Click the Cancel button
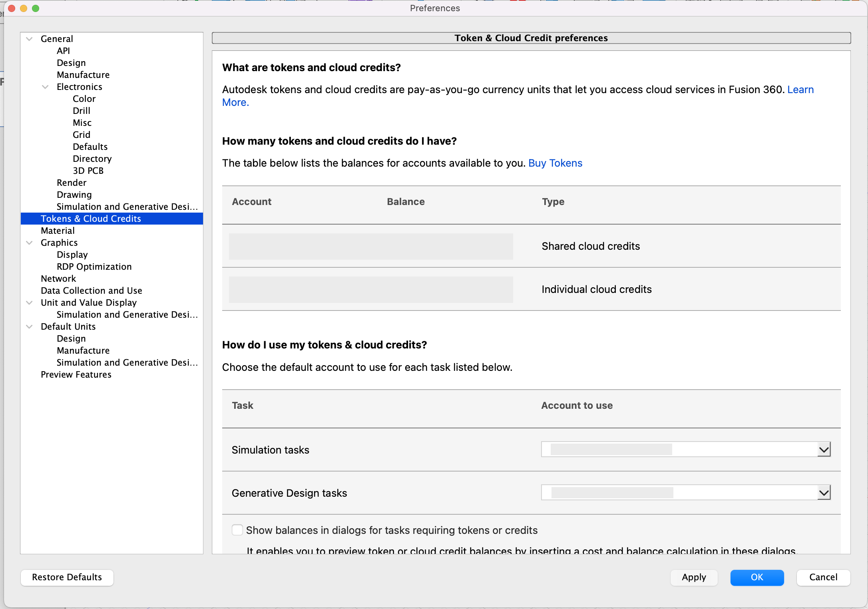Image resolution: width=868 pixels, height=609 pixels. click(823, 577)
